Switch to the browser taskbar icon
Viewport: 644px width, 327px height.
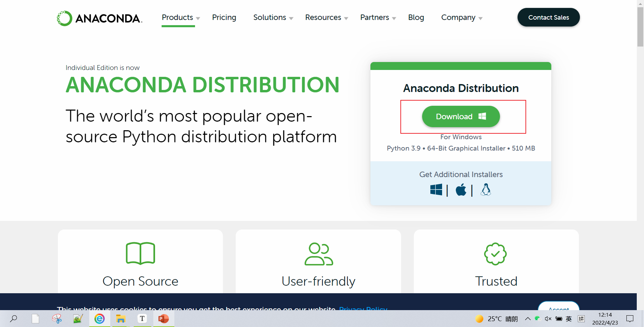click(100, 319)
